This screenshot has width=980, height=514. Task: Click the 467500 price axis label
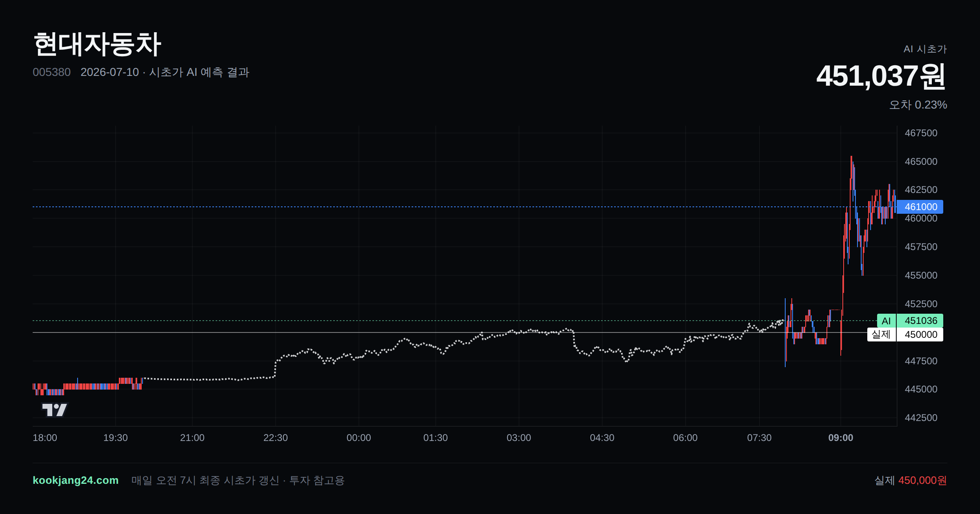coord(921,133)
